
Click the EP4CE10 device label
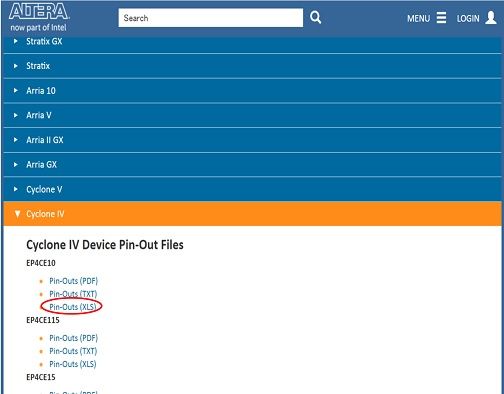(x=41, y=263)
